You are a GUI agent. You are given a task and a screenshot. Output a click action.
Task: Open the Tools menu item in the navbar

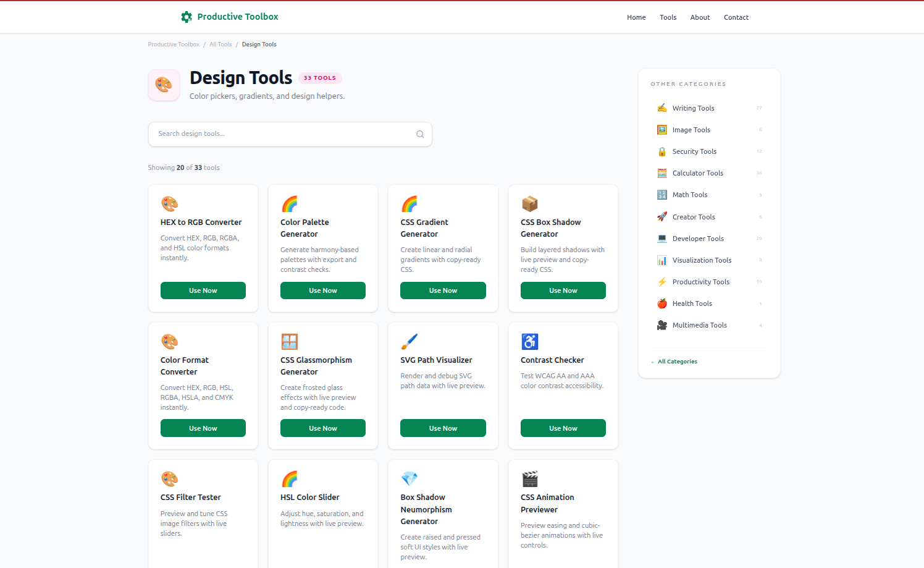(x=668, y=17)
